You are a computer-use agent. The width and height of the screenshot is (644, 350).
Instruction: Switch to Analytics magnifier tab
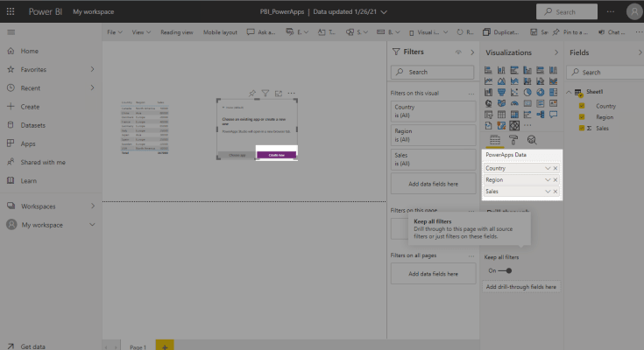[532, 140]
